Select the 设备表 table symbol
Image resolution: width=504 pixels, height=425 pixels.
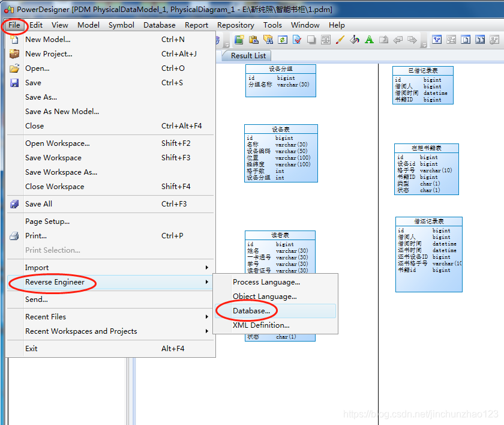tap(281, 153)
